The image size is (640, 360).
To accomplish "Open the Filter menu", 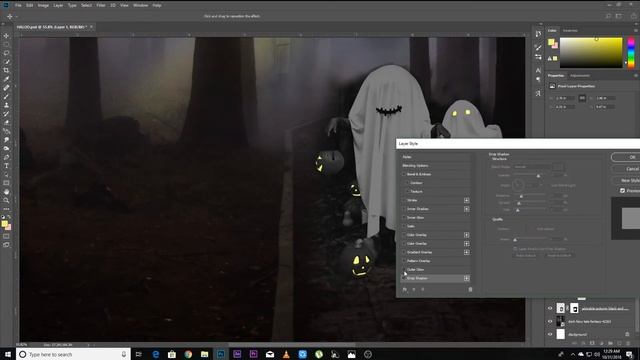I will (101, 5).
